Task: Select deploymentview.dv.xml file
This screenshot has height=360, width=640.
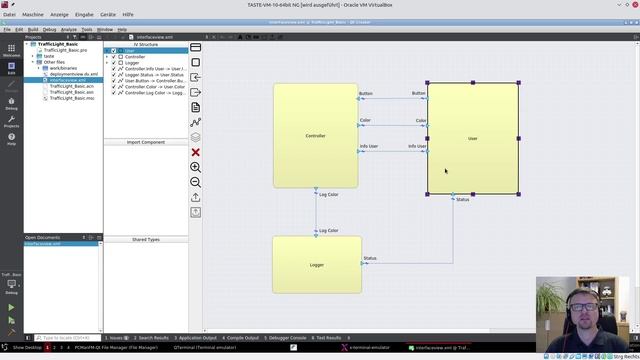Action: pyautogui.click(x=73, y=74)
